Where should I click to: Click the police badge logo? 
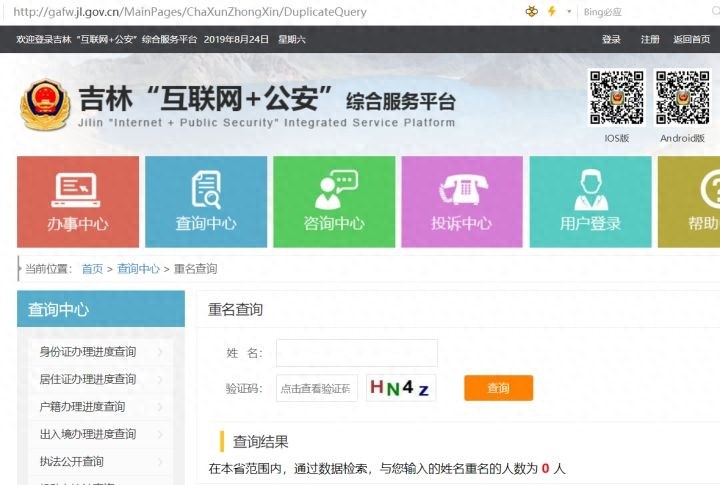click(47, 104)
